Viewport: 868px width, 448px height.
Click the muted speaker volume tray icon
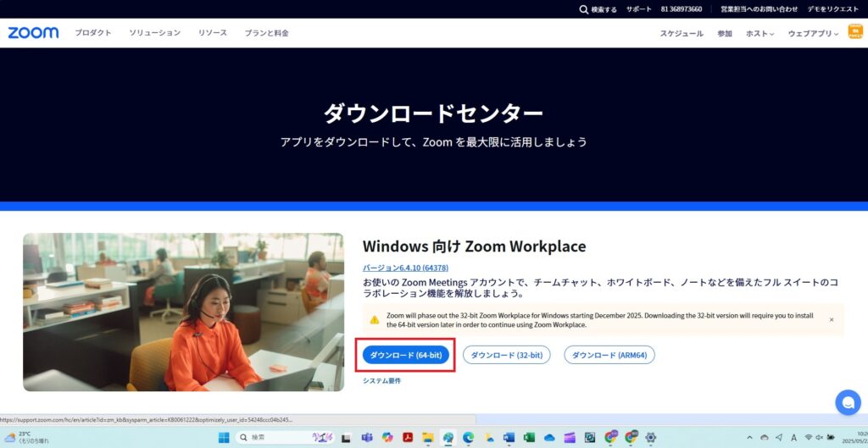pos(820,438)
